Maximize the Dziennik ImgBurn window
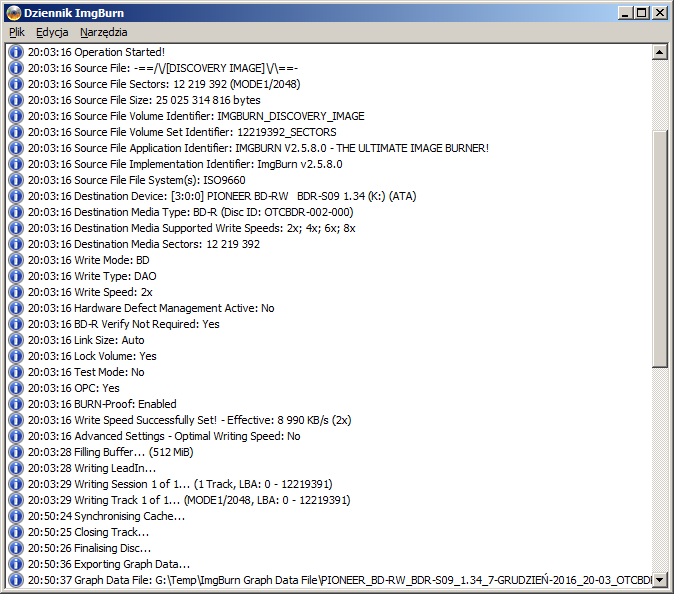 tap(641, 13)
